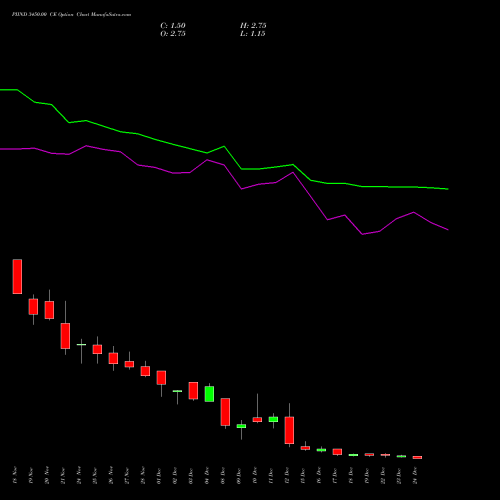Screen dimensions: 500x500
Task: Click the red candle for 03 Dec
Action: pos(193,391)
